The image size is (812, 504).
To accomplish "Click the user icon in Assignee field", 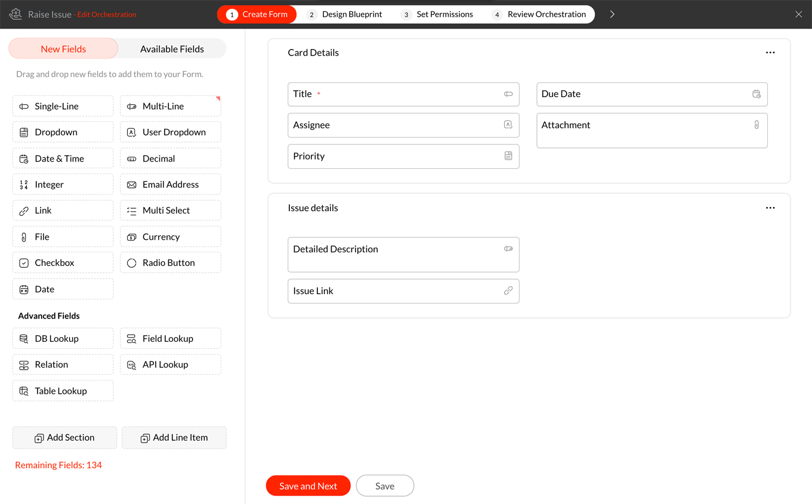I will click(x=508, y=125).
